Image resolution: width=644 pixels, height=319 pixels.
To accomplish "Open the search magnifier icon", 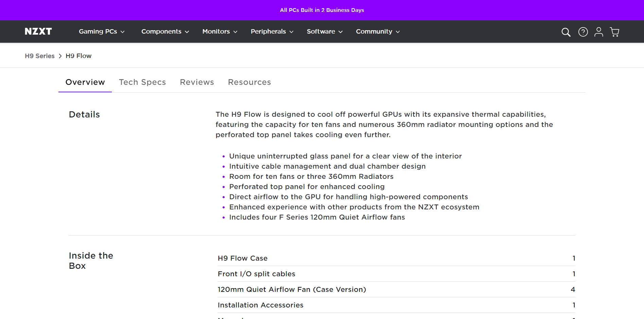I will pos(566,32).
